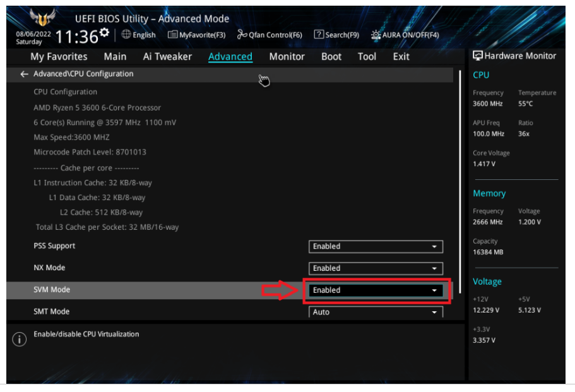Click the Core Voltage value 1.417 V

click(484, 164)
